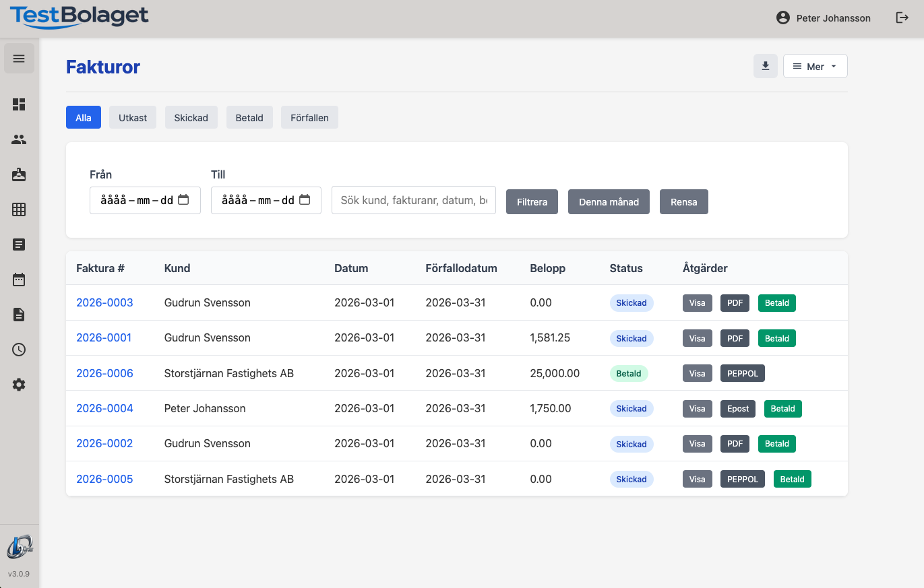This screenshot has width=924, height=588.
Task: Switch to the Utkast filter tab
Action: pos(133,117)
